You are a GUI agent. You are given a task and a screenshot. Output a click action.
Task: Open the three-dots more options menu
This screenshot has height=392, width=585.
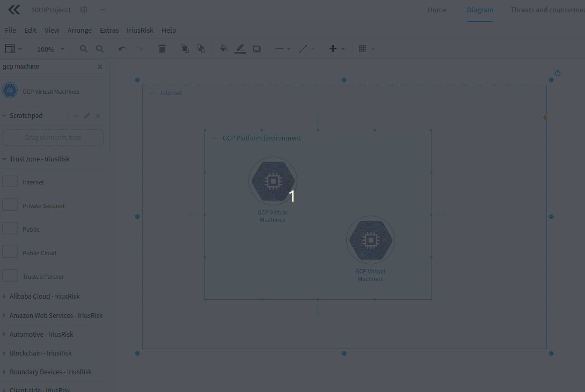click(x=103, y=10)
